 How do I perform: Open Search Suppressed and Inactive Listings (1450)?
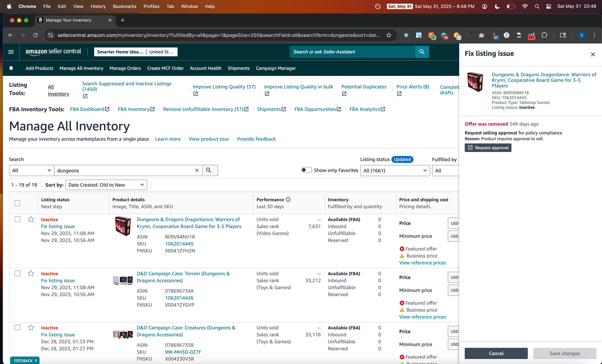(x=127, y=86)
